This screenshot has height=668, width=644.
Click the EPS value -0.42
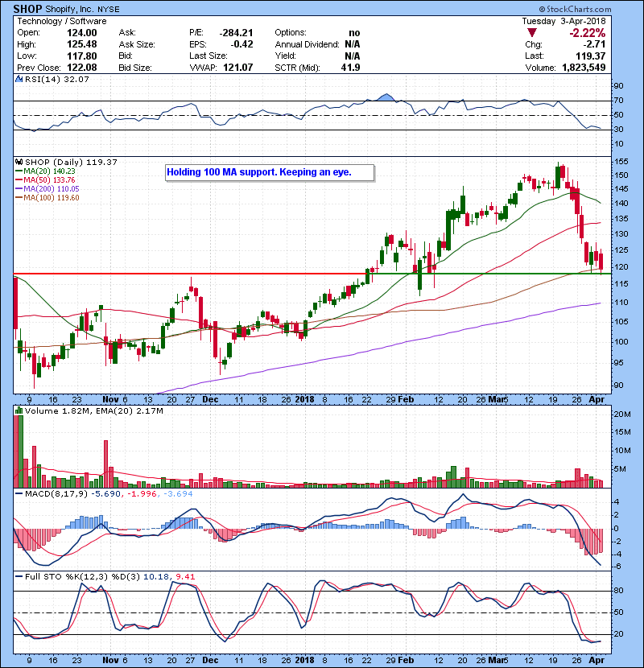(x=242, y=44)
